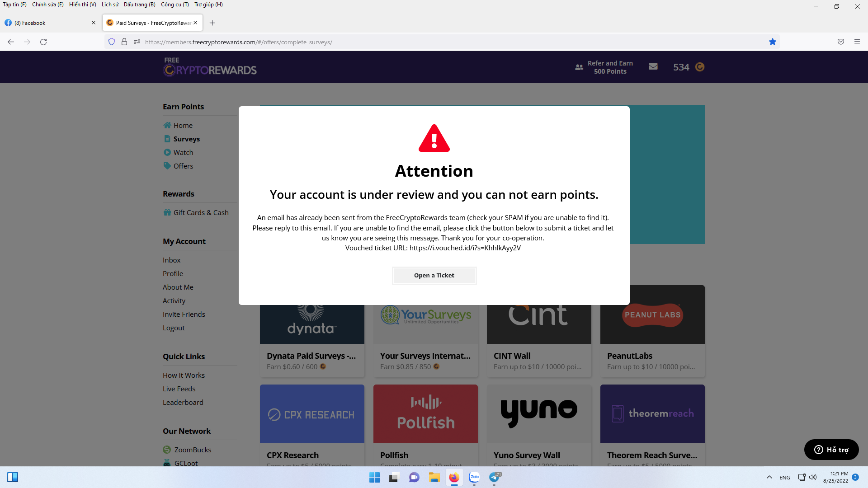
Task: Click the Refer and Earn people icon
Action: [x=579, y=67]
